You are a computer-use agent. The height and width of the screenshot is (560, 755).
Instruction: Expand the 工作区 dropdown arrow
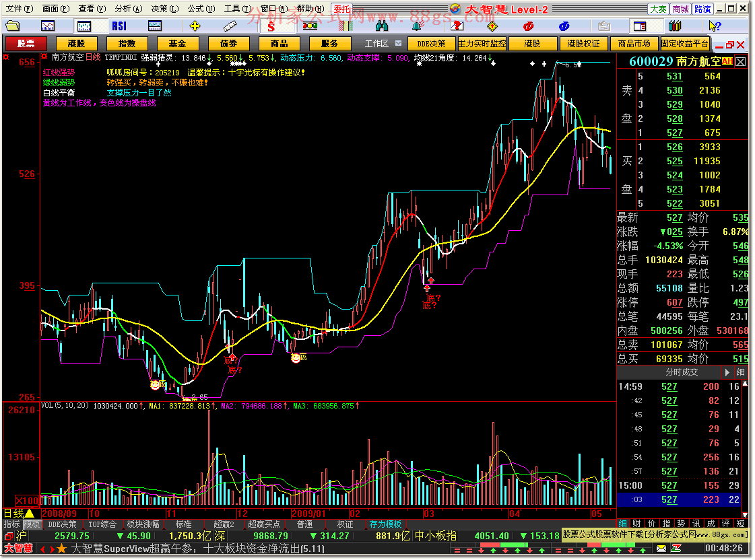tap(398, 43)
